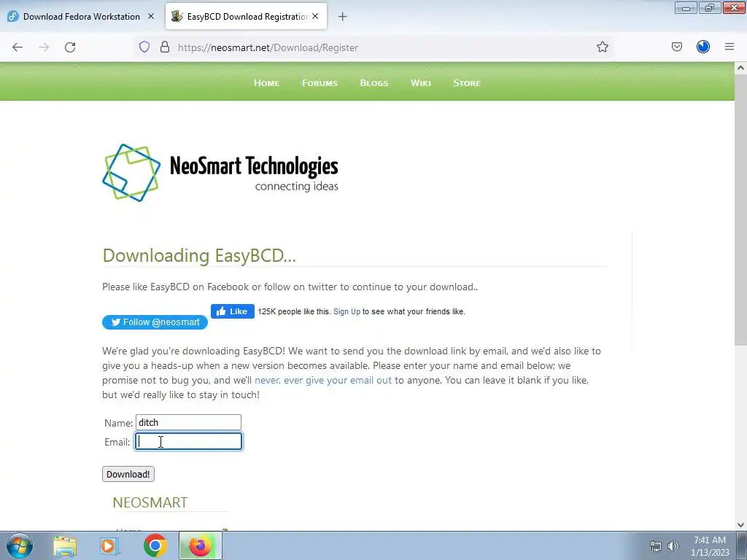Reload the page with the refresh icon
The image size is (747, 560).
(70, 47)
